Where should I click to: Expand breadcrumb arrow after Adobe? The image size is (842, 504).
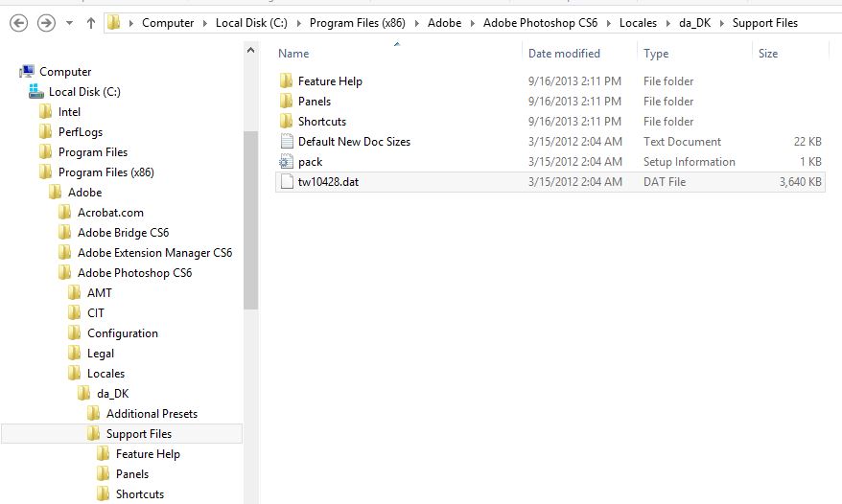(473, 23)
